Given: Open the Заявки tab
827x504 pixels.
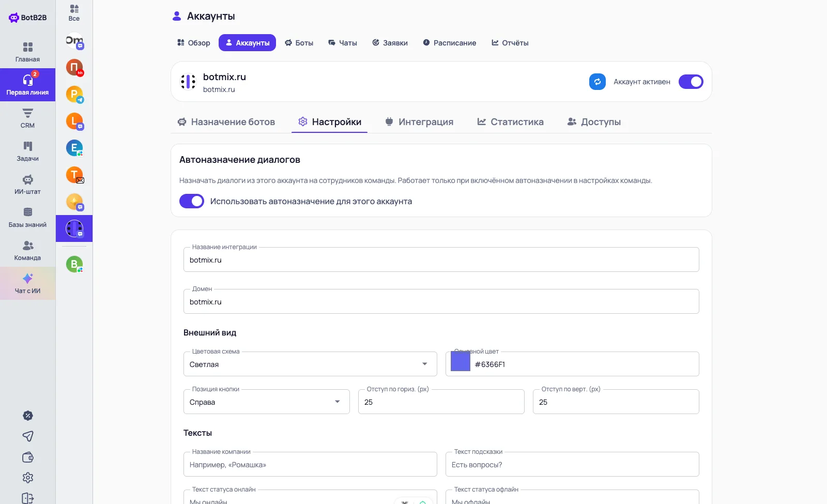Looking at the screenshot, I should 390,43.
